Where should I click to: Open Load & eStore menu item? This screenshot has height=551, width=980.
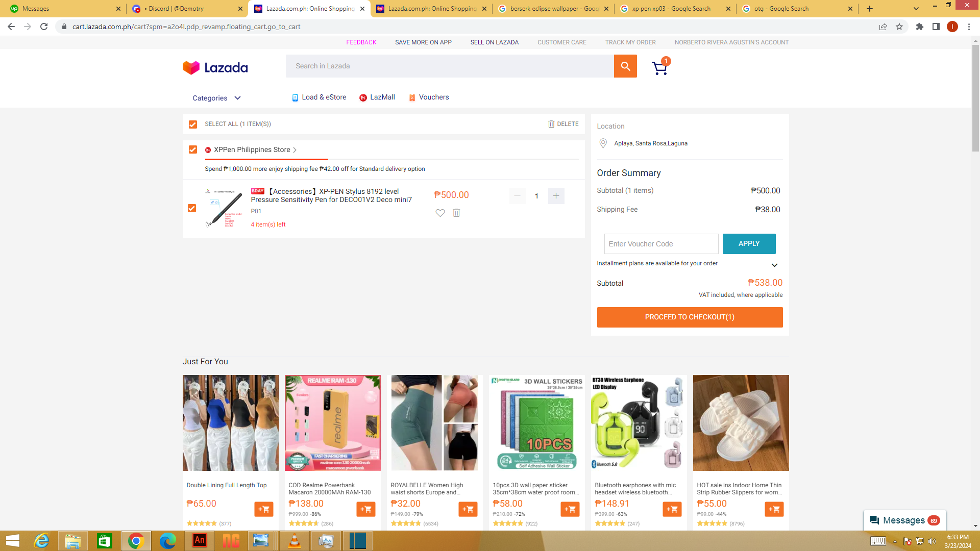pyautogui.click(x=319, y=97)
